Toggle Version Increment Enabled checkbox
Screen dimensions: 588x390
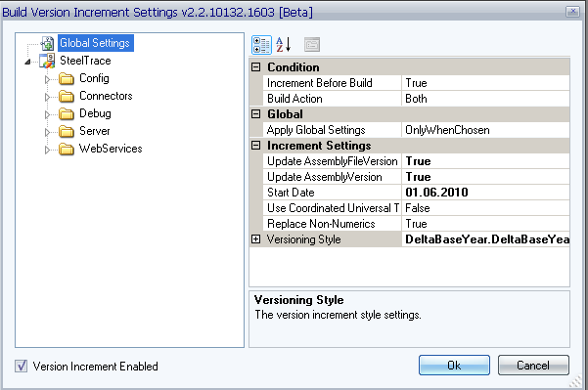[x=21, y=366]
